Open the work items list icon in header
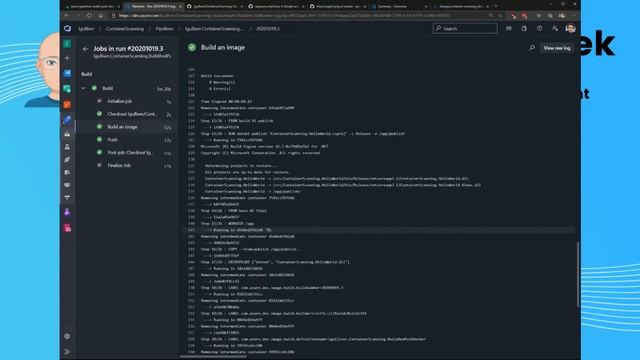 509,29
